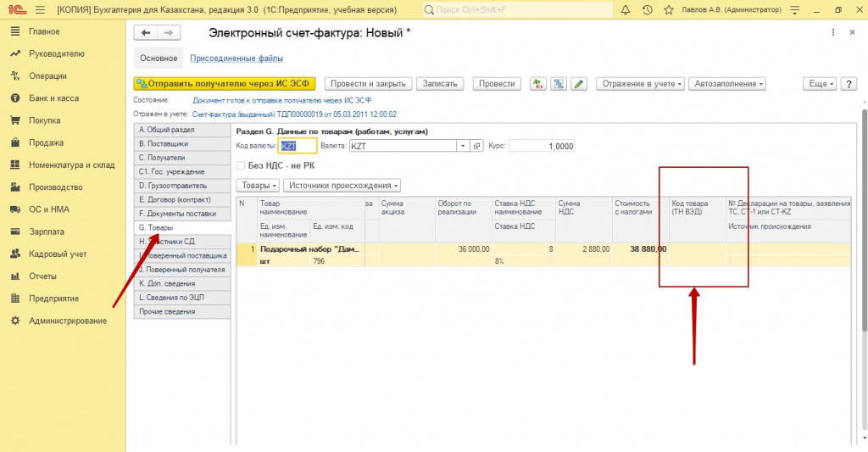Select E. Договор (контракт) section tab
The height and width of the screenshot is (452, 868).
click(x=182, y=199)
